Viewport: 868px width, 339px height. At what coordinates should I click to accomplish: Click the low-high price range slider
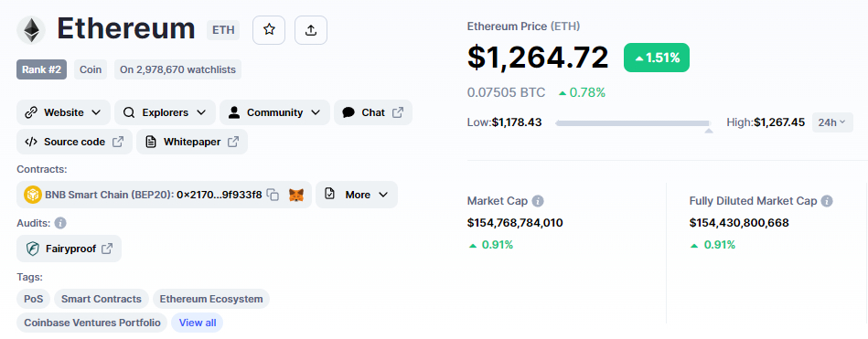pos(633,123)
